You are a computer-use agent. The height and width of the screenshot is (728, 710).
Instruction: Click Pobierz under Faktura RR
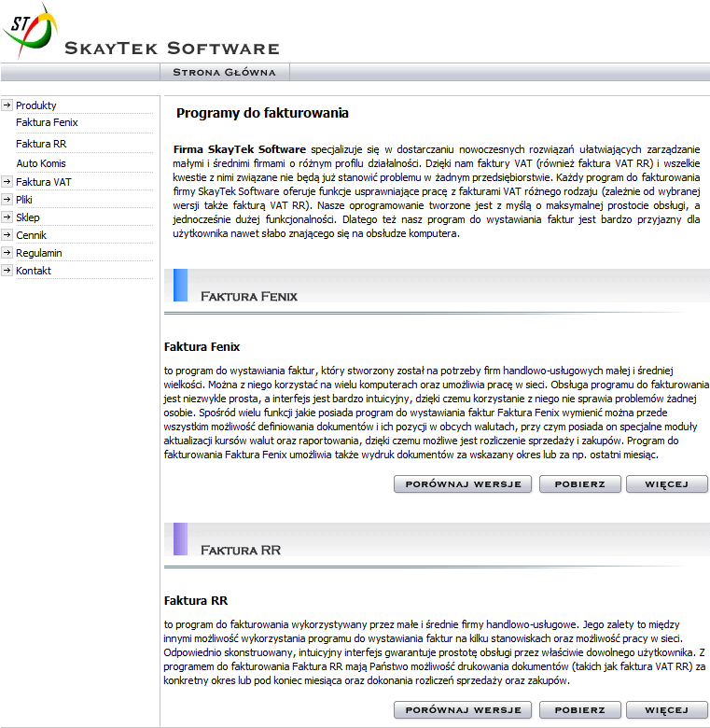coord(580,710)
